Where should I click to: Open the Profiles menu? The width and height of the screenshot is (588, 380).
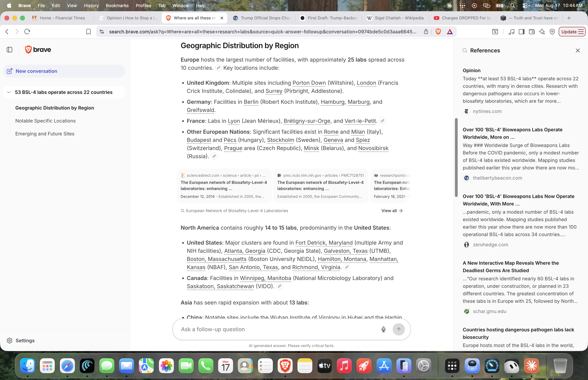point(143,5)
